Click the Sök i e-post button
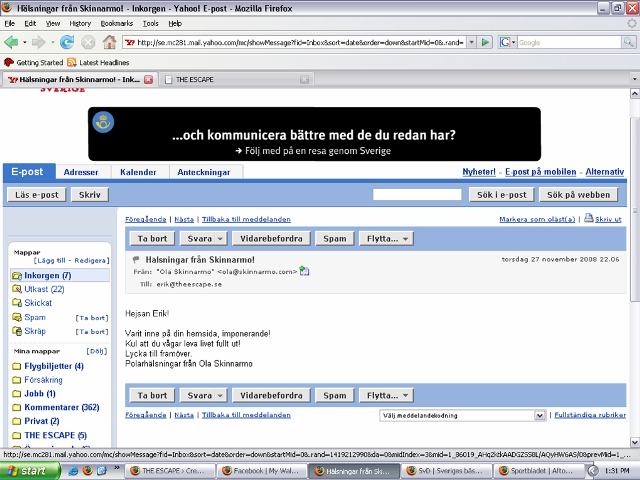This screenshot has height=480, width=640. (x=502, y=195)
